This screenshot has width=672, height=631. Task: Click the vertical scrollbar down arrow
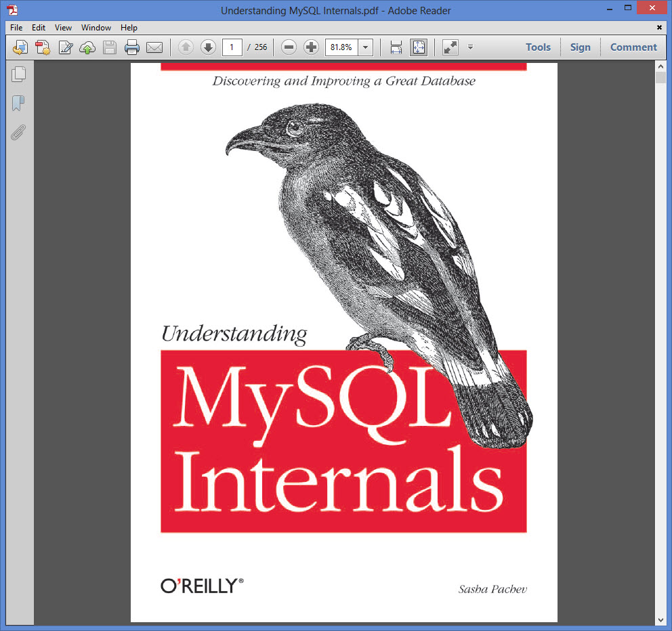coord(660,620)
